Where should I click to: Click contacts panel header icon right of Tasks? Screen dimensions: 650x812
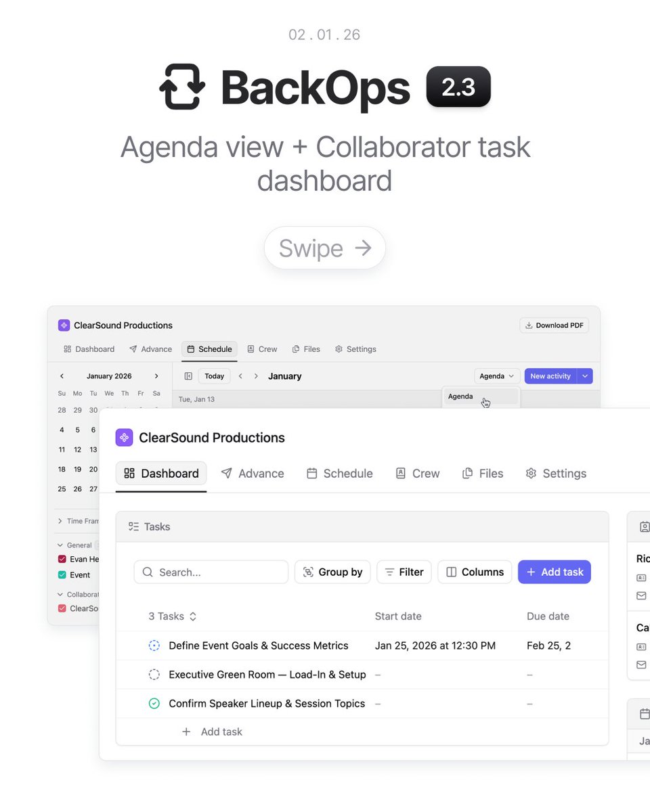(645, 526)
